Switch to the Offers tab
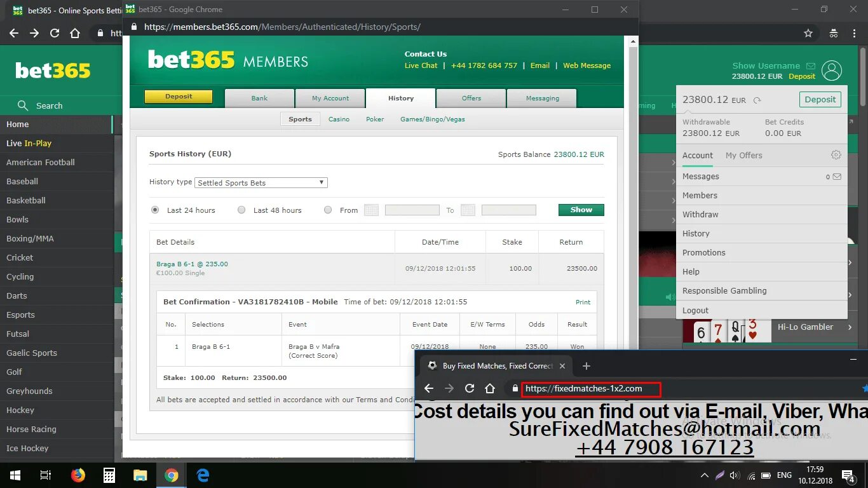Viewport: 868px width, 488px height. [471, 98]
